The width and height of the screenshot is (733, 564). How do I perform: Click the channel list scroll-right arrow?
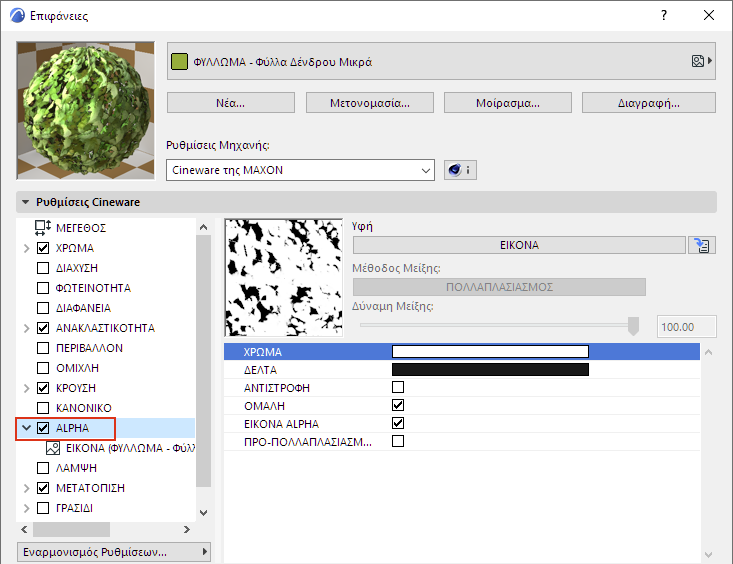point(187,529)
